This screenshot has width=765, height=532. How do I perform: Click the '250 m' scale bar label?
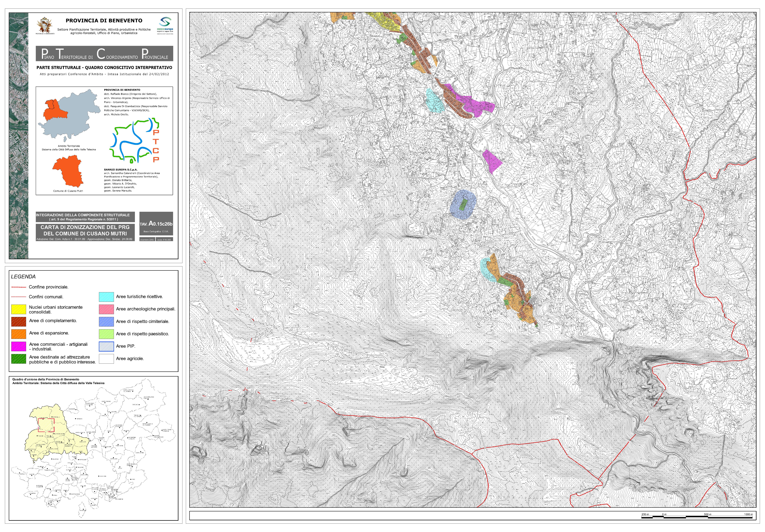[645, 514]
